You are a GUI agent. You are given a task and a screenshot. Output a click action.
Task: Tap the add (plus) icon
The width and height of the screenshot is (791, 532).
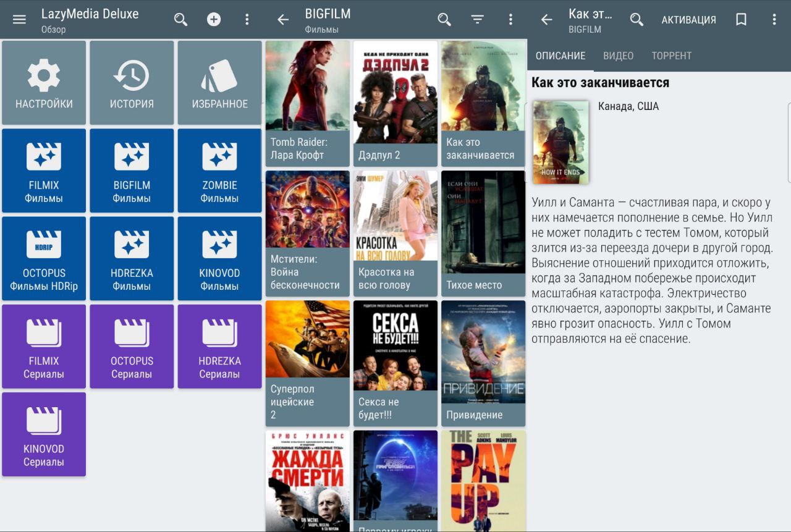(214, 19)
